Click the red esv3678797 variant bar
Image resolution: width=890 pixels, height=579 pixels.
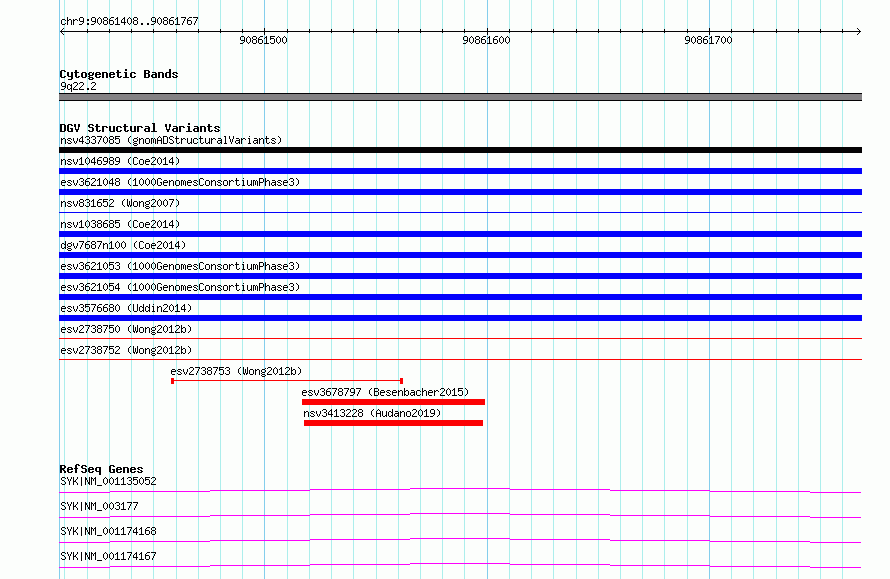pyautogui.click(x=393, y=402)
